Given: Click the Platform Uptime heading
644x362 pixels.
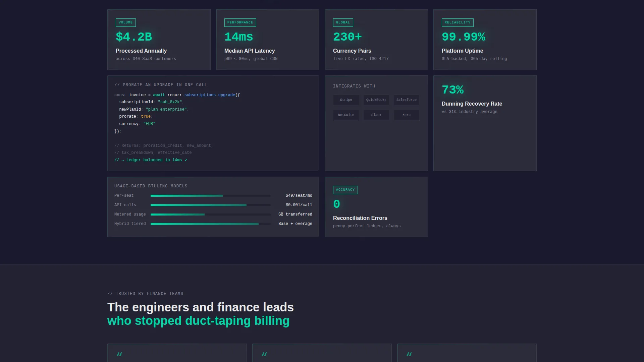Looking at the screenshot, I should coord(462,51).
